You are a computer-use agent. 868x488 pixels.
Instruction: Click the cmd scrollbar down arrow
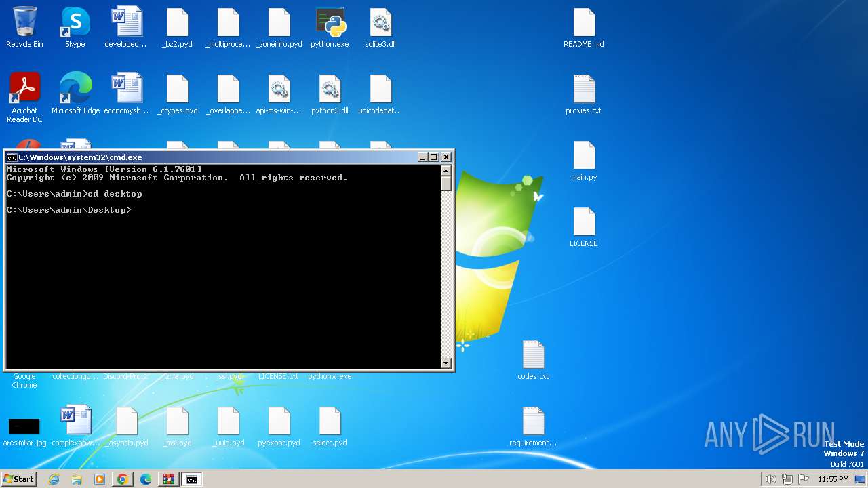(x=446, y=363)
